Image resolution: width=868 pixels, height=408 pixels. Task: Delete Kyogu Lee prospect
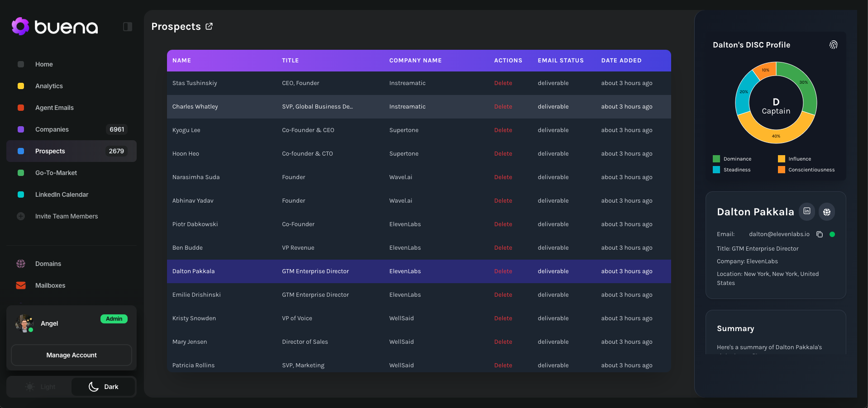point(503,130)
